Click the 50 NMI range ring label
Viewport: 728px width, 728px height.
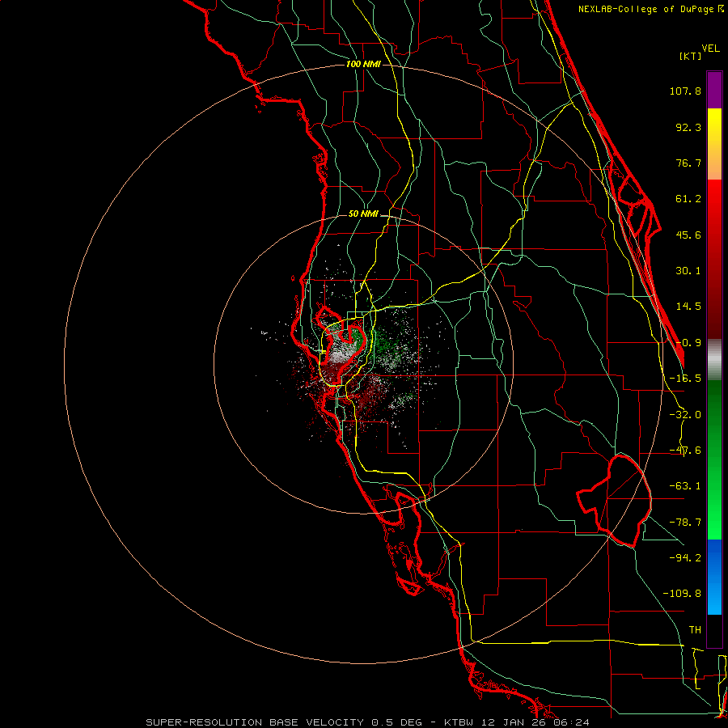click(363, 214)
